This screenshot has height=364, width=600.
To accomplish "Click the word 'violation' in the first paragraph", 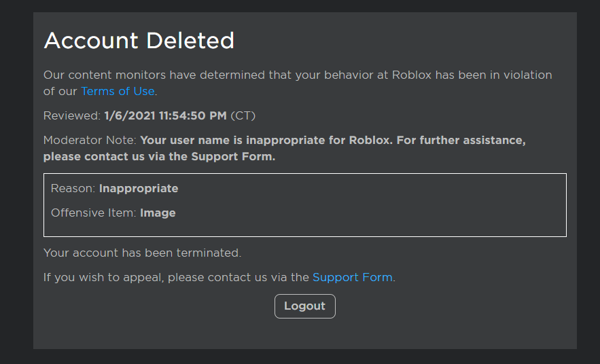I will point(525,75).
